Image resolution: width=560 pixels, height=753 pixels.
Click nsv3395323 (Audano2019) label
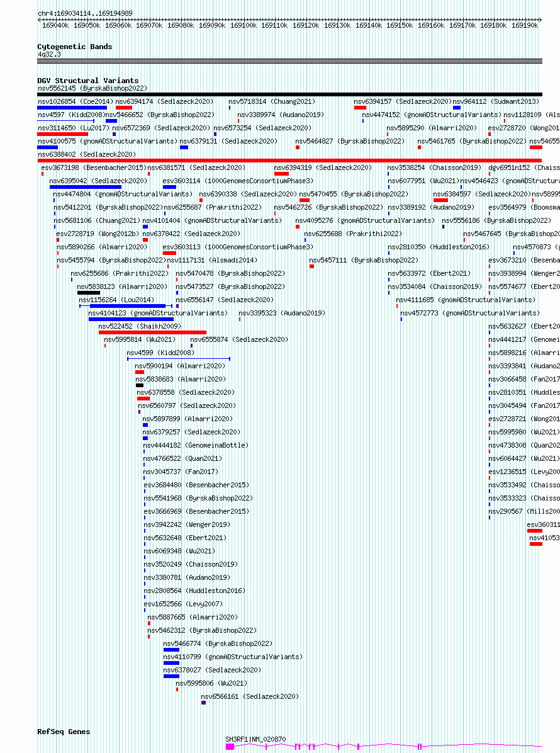(x=282, y=313)
